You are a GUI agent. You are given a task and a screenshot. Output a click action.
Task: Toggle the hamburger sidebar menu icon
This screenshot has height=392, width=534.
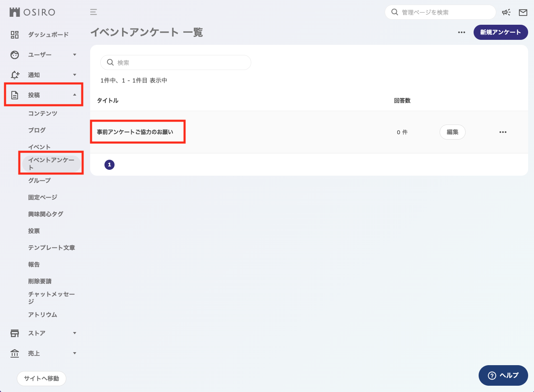(94, 12)
